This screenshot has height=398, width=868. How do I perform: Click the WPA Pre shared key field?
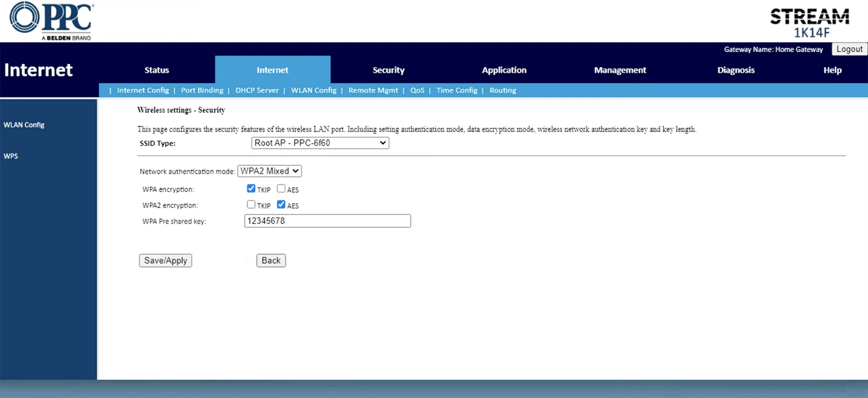click(x=328, y=221)
